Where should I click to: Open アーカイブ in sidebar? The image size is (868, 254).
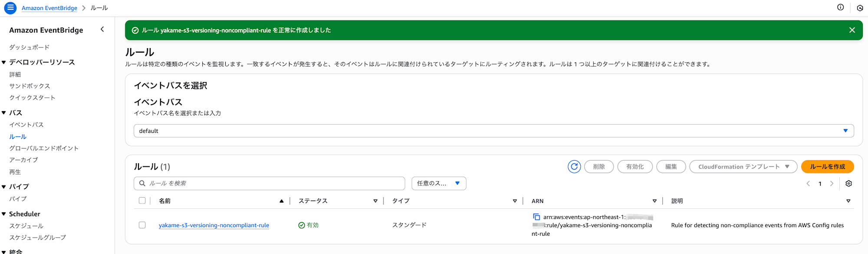[x=23, y=160]
